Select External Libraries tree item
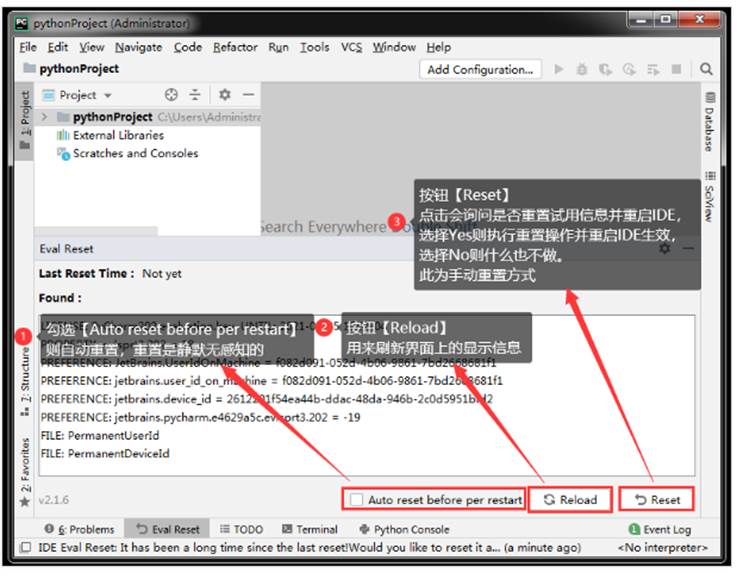Viewport: 737px width, 579px height. tap(110, 135)
